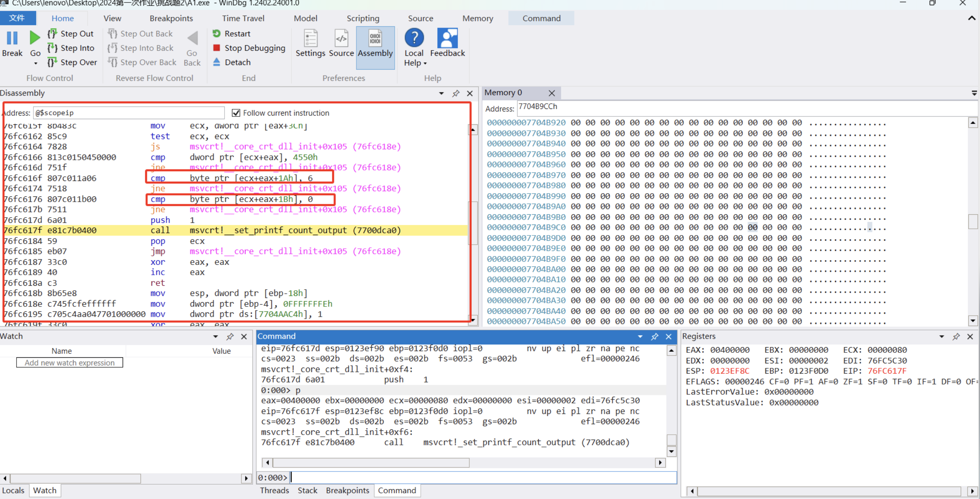Click the Step Over icon
This screenshot has height=499, width=980.
[x=52, y=62]
